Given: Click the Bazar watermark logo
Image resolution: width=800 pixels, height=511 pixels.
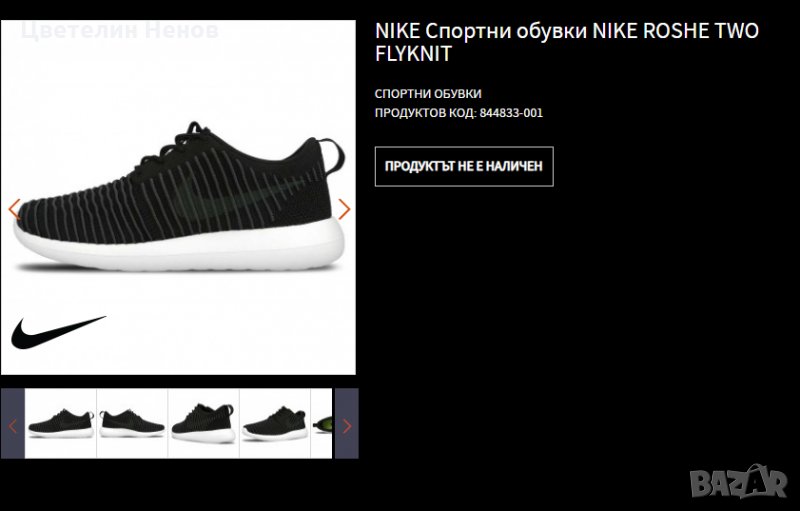Looking at the screenshot, I should click(738, 482).
